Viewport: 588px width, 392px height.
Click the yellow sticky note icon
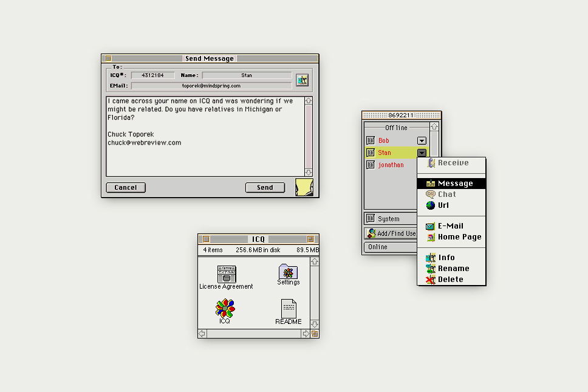pos(304,187)
